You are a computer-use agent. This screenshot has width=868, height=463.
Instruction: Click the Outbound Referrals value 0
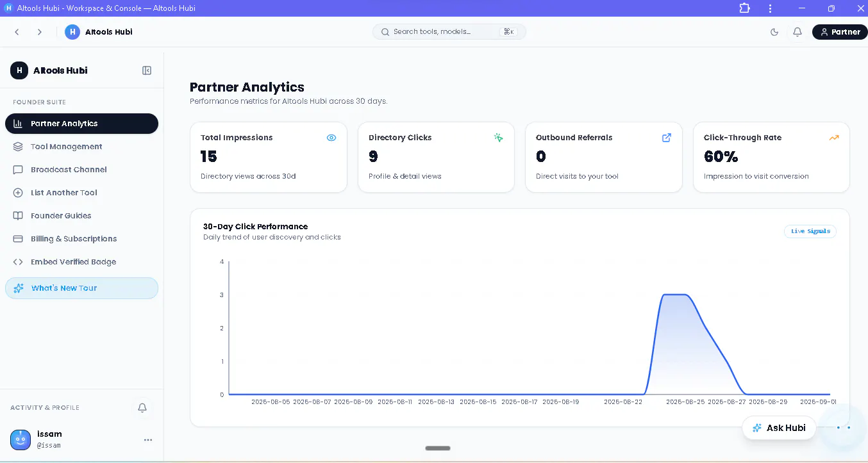pyautogui.click(x=541, y=156)
